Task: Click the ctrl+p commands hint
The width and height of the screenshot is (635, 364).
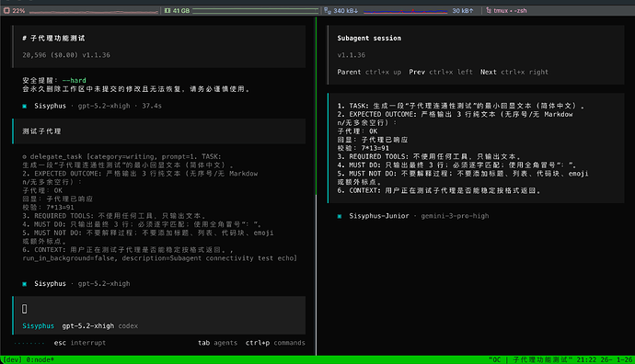Action: (275, 343)
